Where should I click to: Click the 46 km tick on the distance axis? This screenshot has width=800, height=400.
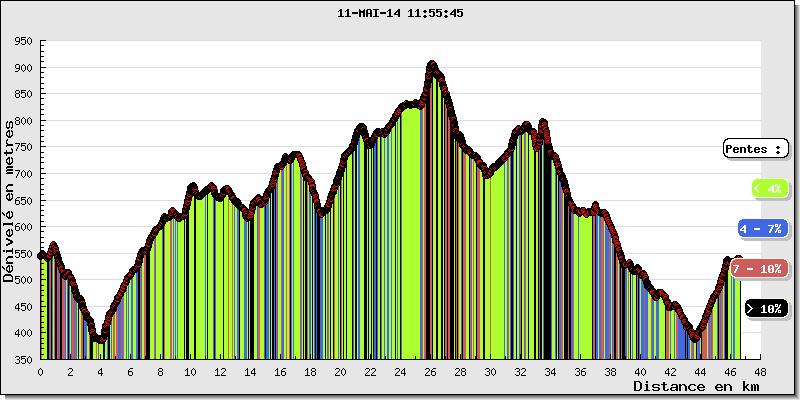[731, 372]
